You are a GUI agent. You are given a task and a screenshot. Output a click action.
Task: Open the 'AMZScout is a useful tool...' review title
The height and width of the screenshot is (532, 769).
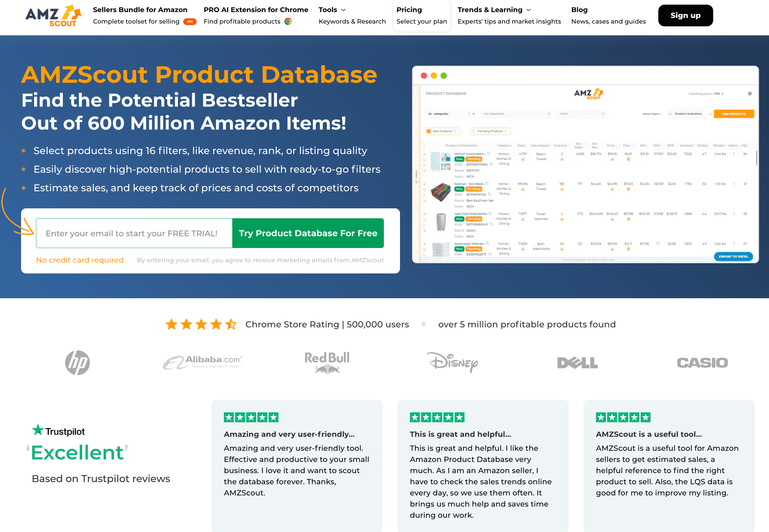(x=649, y=434)
